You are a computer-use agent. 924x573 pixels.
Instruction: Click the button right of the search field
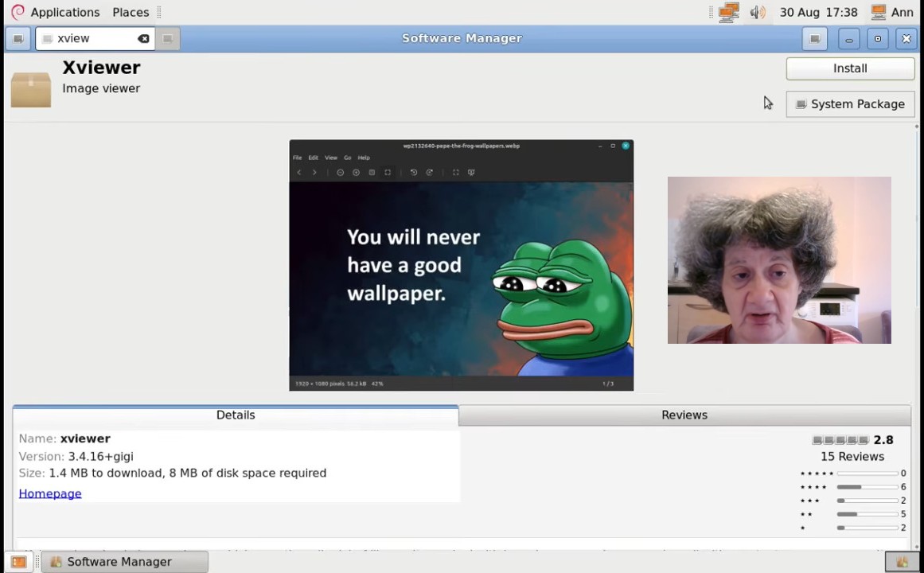tap(168, 38)
